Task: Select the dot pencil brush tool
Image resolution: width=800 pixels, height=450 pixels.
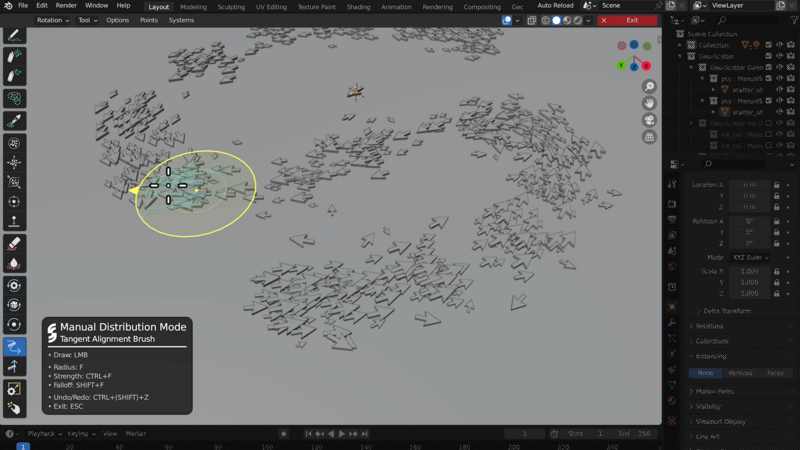Action: (14, 35)
